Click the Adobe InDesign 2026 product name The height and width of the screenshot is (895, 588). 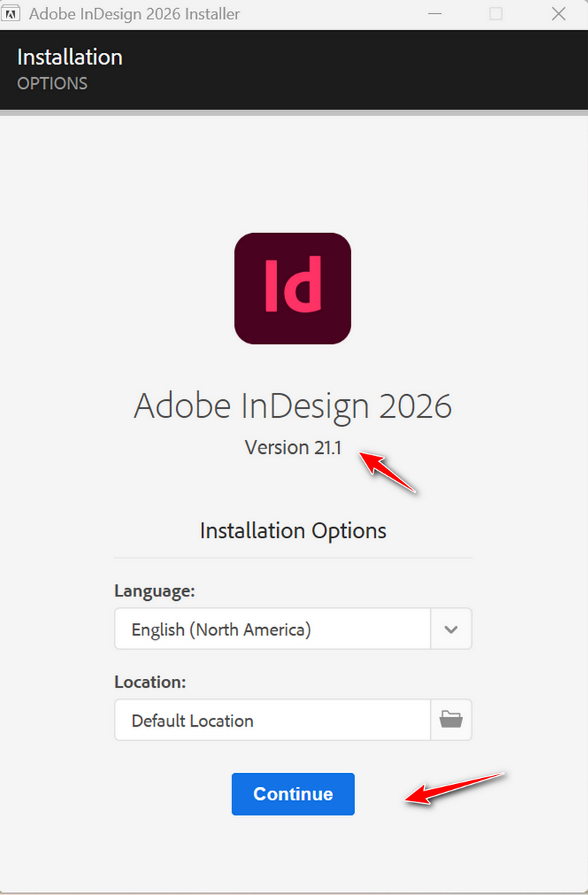(x=293, y=405)
